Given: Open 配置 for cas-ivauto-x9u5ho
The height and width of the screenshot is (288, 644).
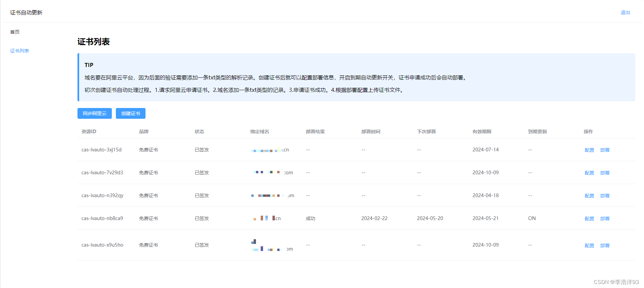Looking at the screenshot, I should [589, 246].
